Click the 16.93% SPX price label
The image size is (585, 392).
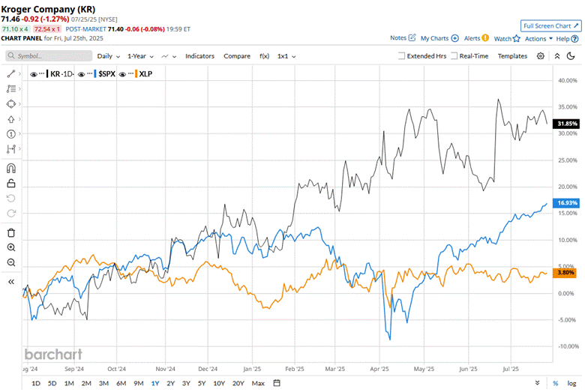pos(566,203)
